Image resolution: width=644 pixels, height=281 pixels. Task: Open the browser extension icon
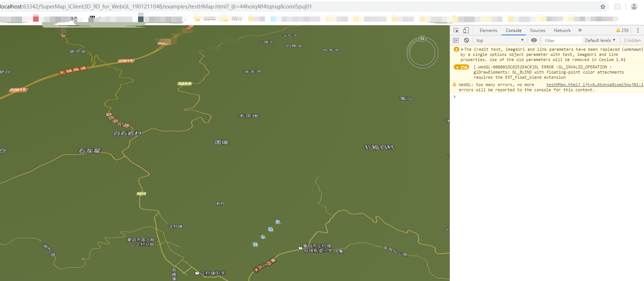(618, 7)
